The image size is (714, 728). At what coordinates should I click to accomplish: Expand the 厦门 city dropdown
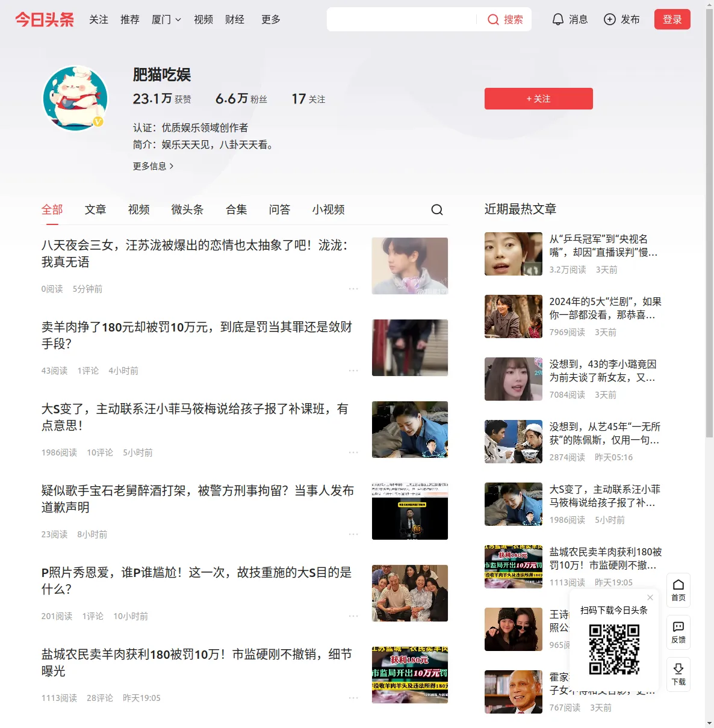(x=166, y=19)
